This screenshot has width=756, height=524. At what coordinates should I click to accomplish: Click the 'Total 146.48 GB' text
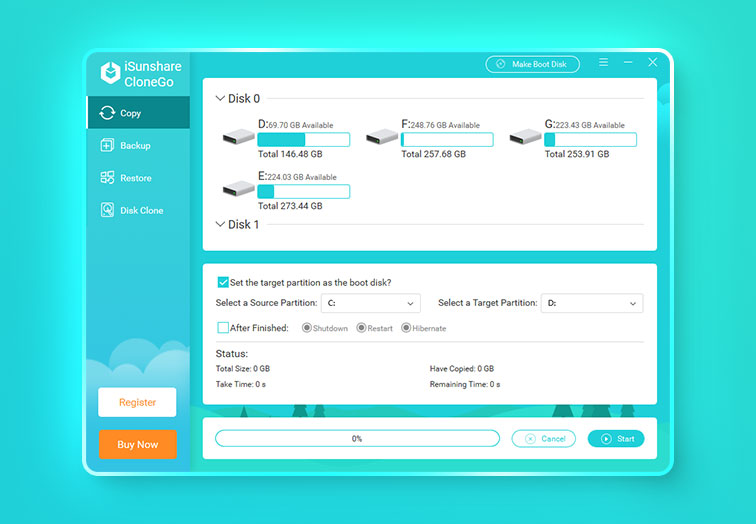[x=290, y=154]
